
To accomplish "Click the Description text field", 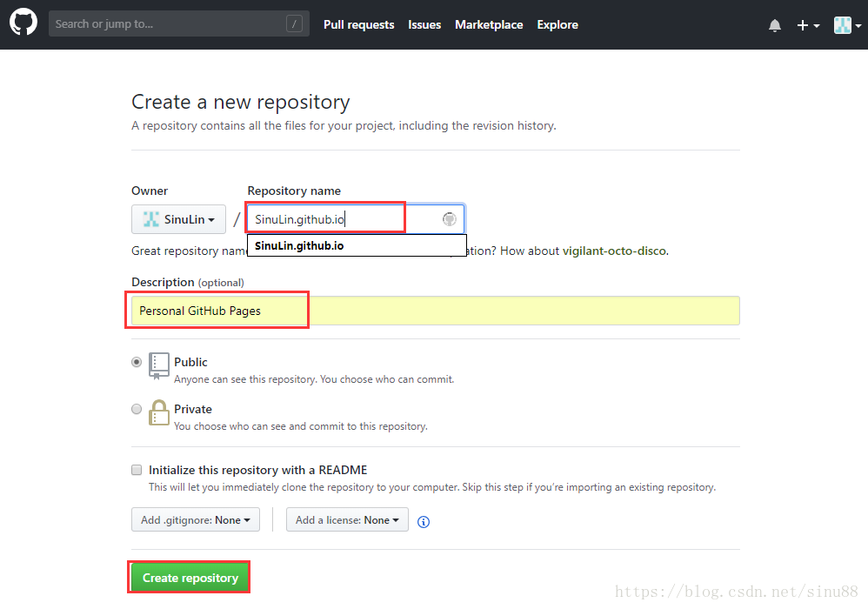I will click(x=435, y=311).
